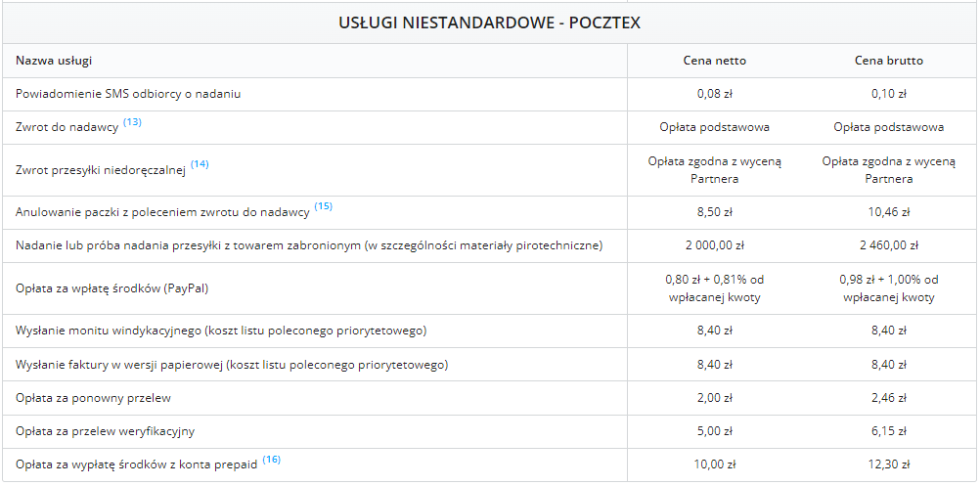Click the 0,08 zł net price

click(714, 94)
